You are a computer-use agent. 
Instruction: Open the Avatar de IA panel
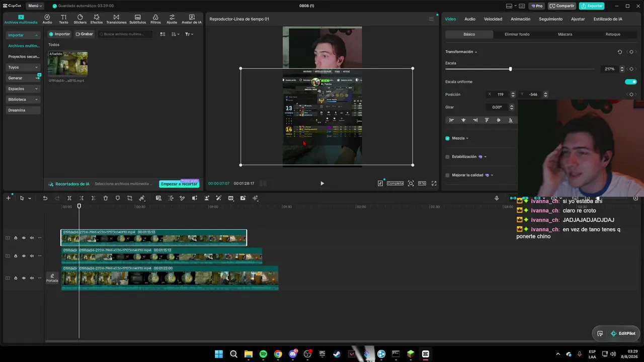pyautogui.click(x=192, y=19)
